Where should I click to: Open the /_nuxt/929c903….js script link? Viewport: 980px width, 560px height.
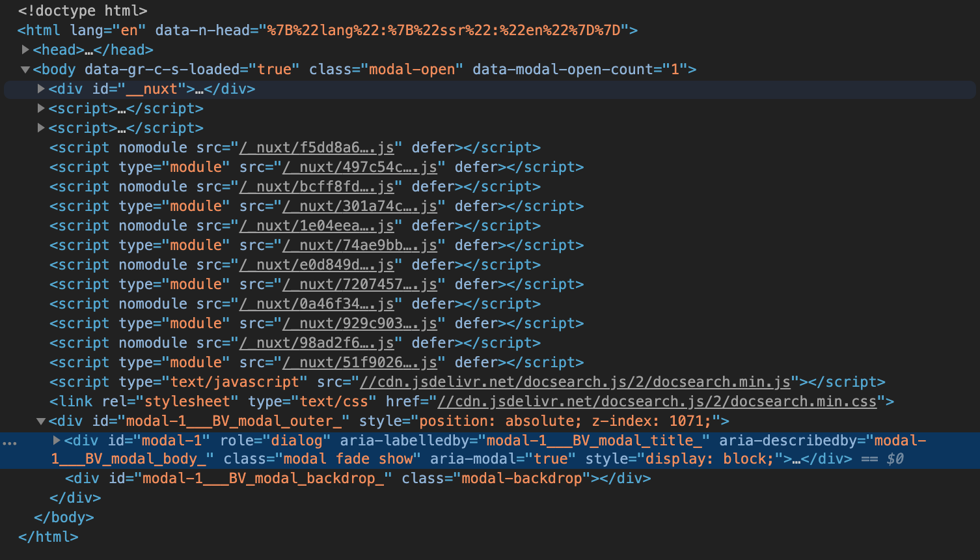click(x=360, y=324)
